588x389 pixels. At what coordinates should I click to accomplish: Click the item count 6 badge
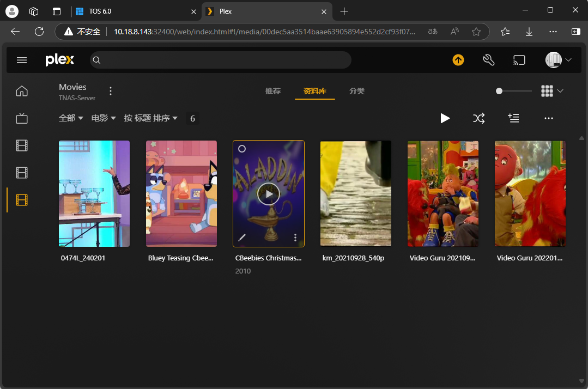[192, 118]
